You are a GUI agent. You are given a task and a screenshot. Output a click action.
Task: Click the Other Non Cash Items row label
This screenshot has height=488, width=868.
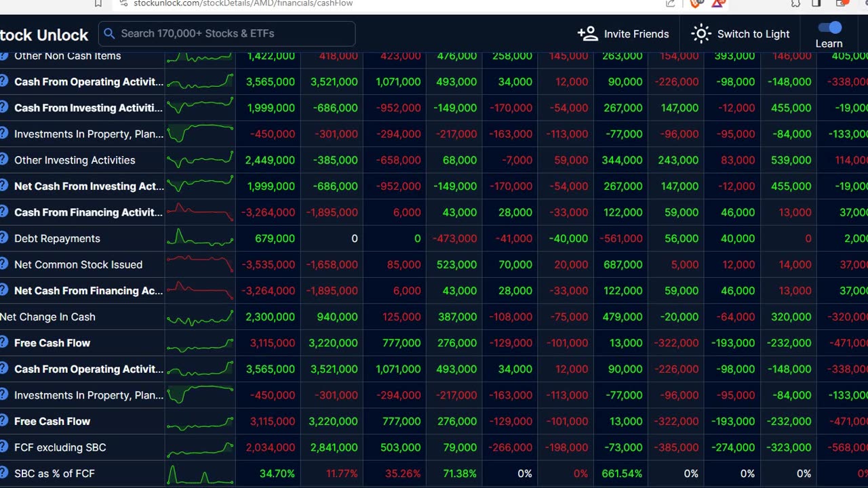pos(68,56)
